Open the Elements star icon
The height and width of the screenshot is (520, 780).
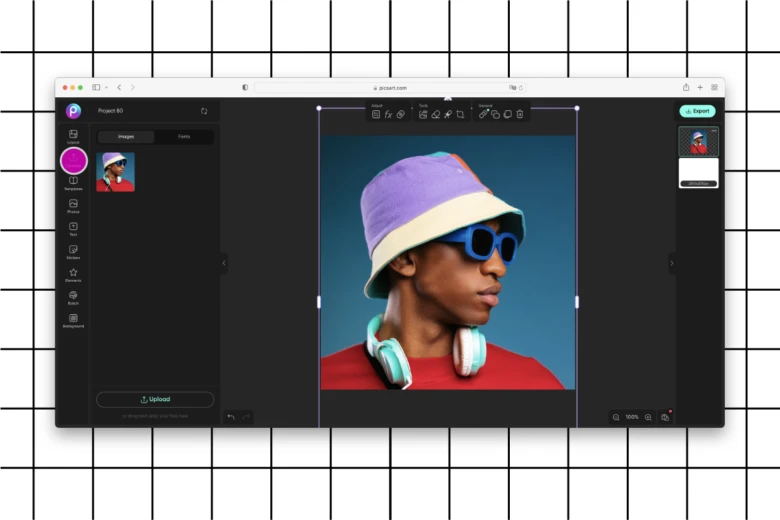pos(73,274)
